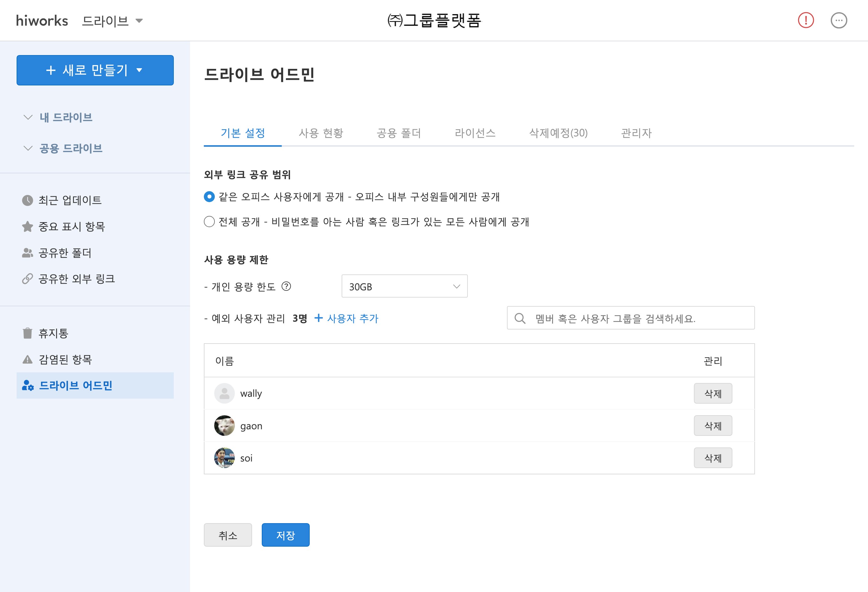Click the 3명 exception user count
868x592 pixels.
point(300,319)
